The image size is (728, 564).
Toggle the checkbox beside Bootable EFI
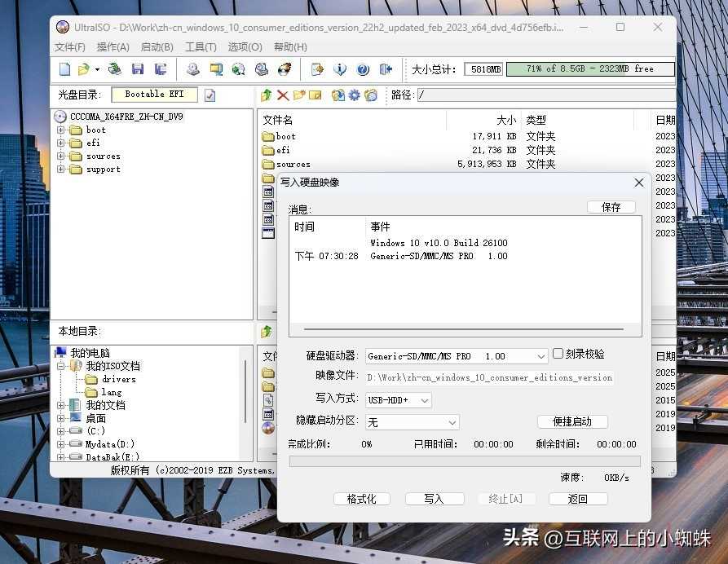pyautogui.click(x=210, y=95)
